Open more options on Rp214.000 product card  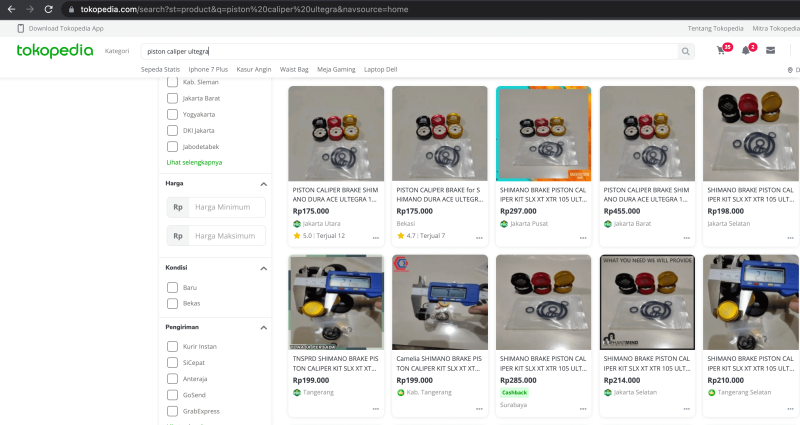pyautogui.click(x=687, y=409)
